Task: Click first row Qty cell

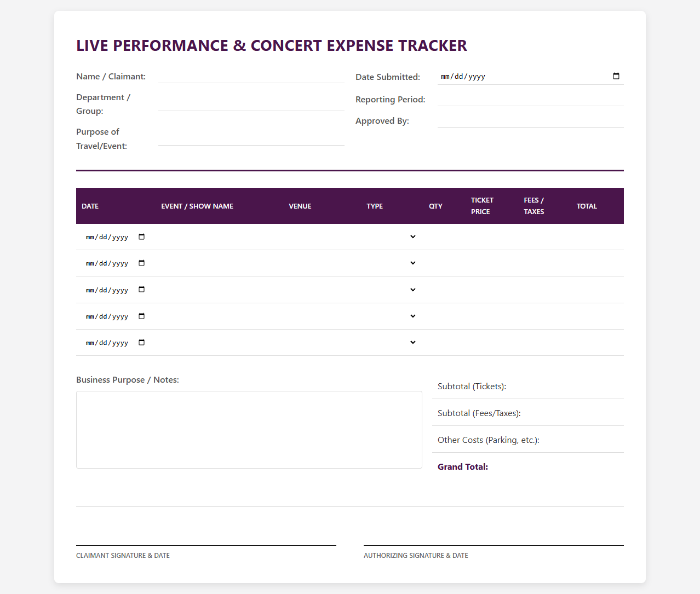Action: pyautogui.click(x=445, y=237)
